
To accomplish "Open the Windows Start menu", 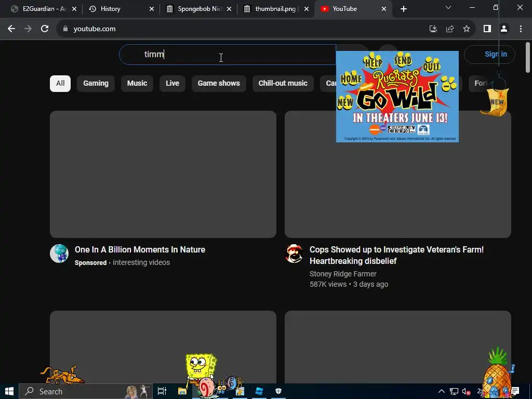I will [9, 391].
